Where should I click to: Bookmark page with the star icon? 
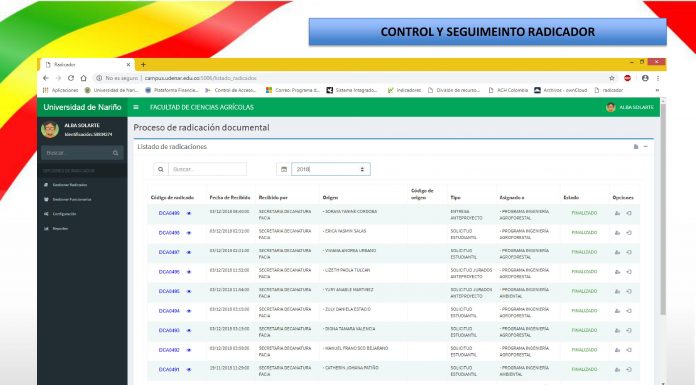tap(612, 78)
